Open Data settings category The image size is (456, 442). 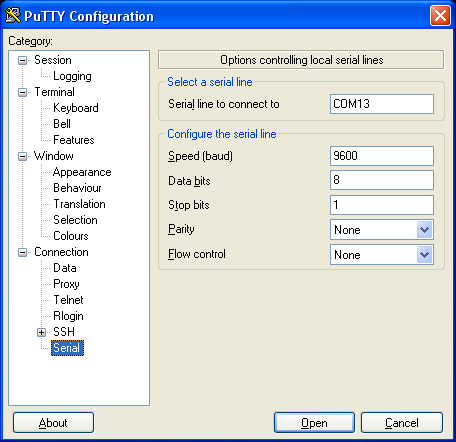click(65, 268)
